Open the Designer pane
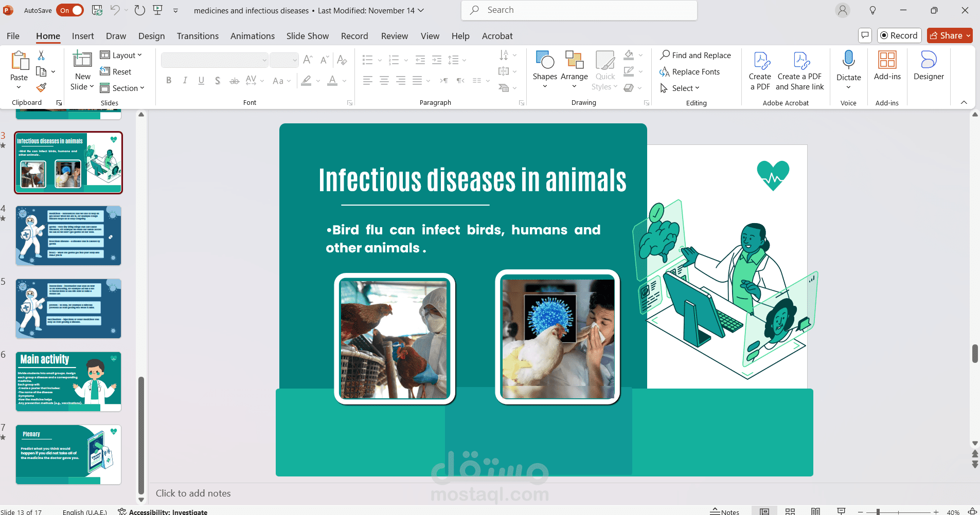The width and height of the screenshot is (980, 515). [929, 66]
